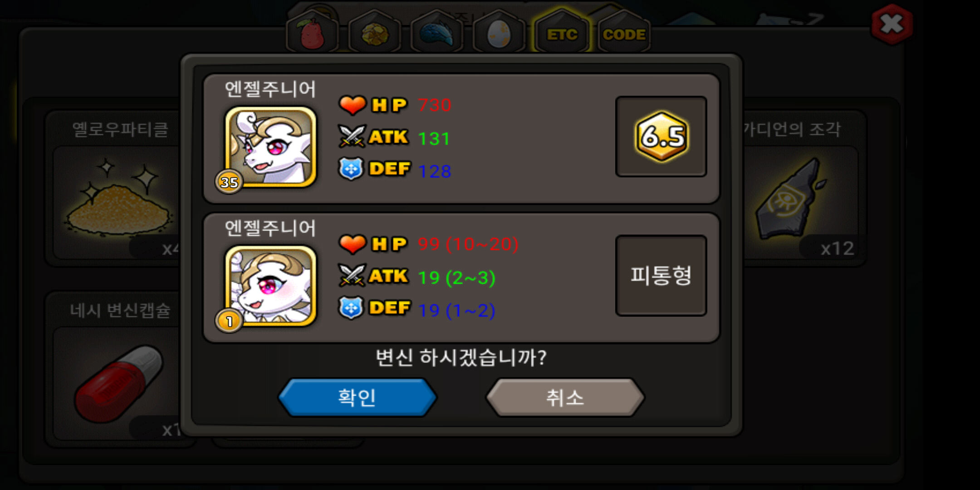Click the ATK crossed swords icon, lower panel
Viewport: 980px width, 490px height.
[x=352, y=275]
